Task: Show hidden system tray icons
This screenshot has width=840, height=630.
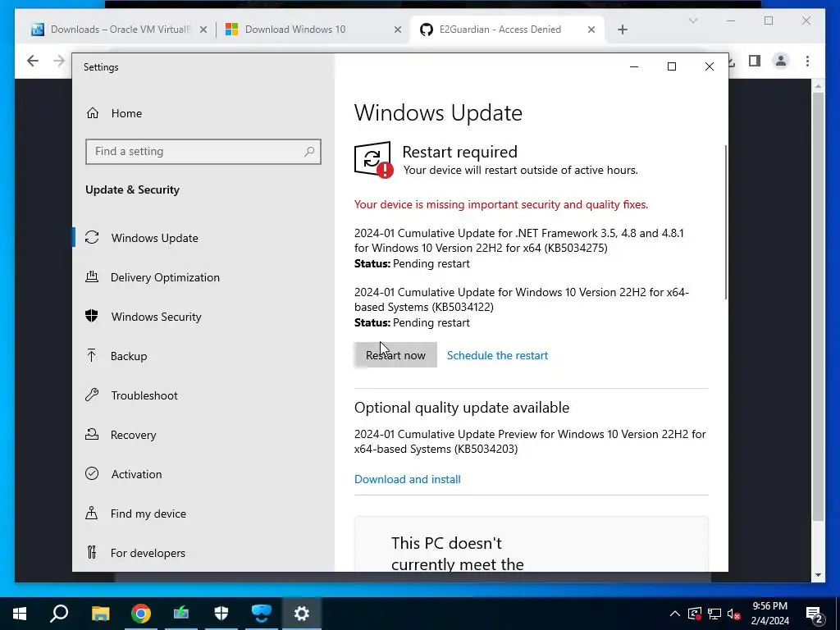Action: click(675, 614)
